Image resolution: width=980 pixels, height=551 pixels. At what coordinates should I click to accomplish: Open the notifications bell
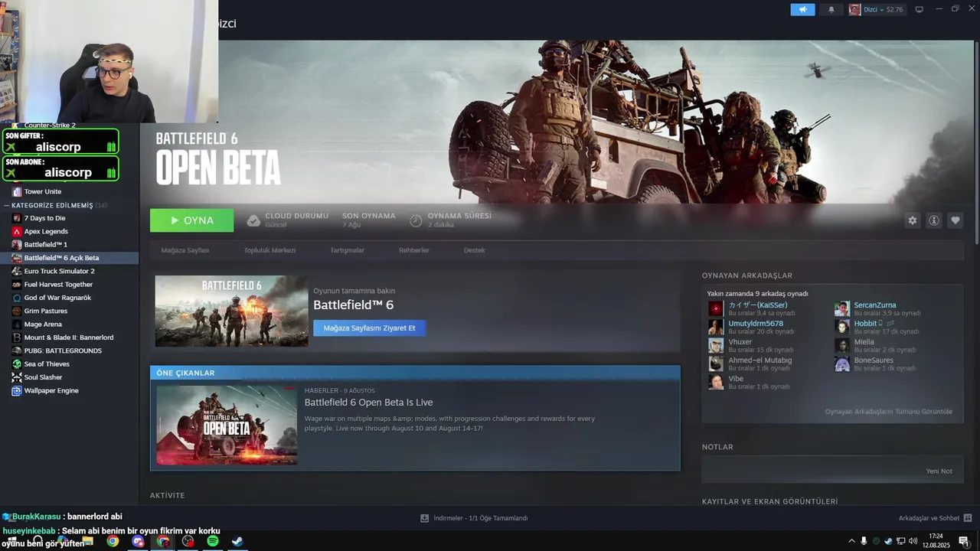pos(831,9)
